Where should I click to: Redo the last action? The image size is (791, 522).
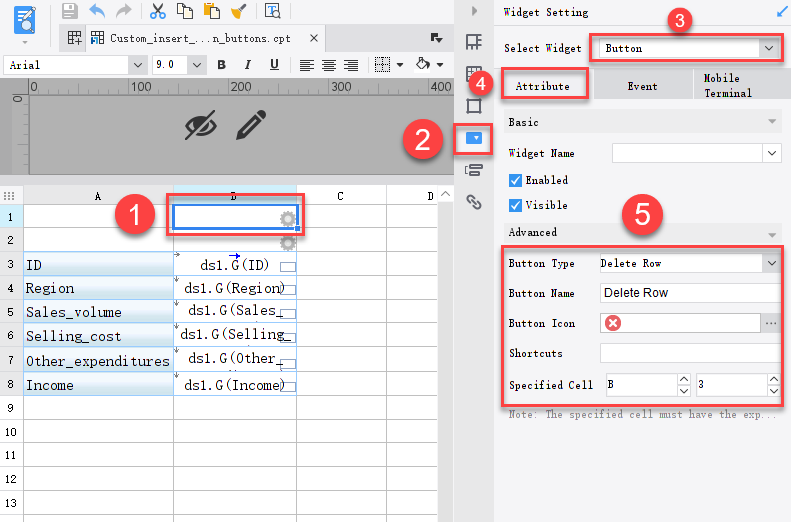[123, 11]
